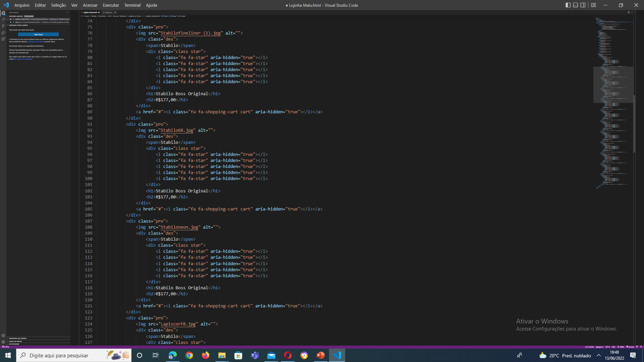Open Terminal menu

pyautogui.click(x=132, y=5)
